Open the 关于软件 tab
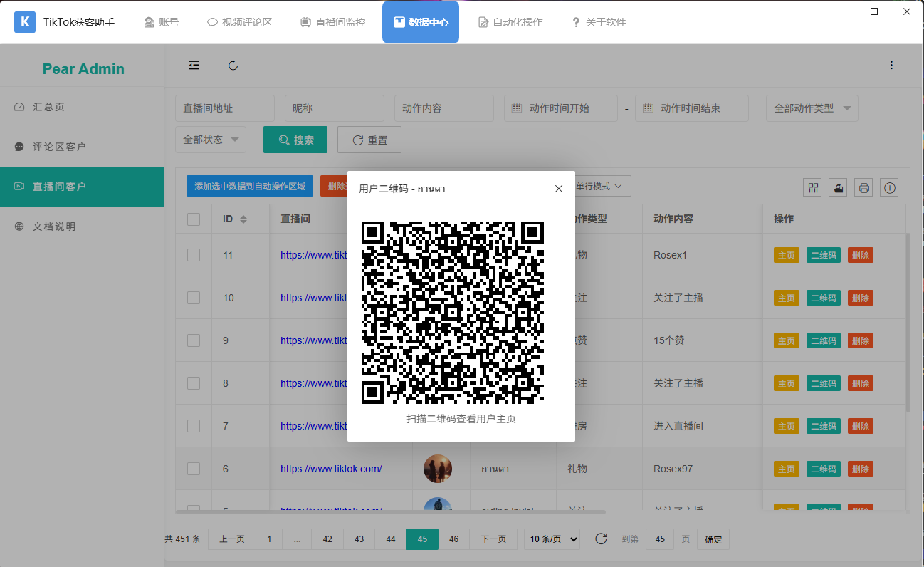924x567 pixels. click(x=599, y=22)
